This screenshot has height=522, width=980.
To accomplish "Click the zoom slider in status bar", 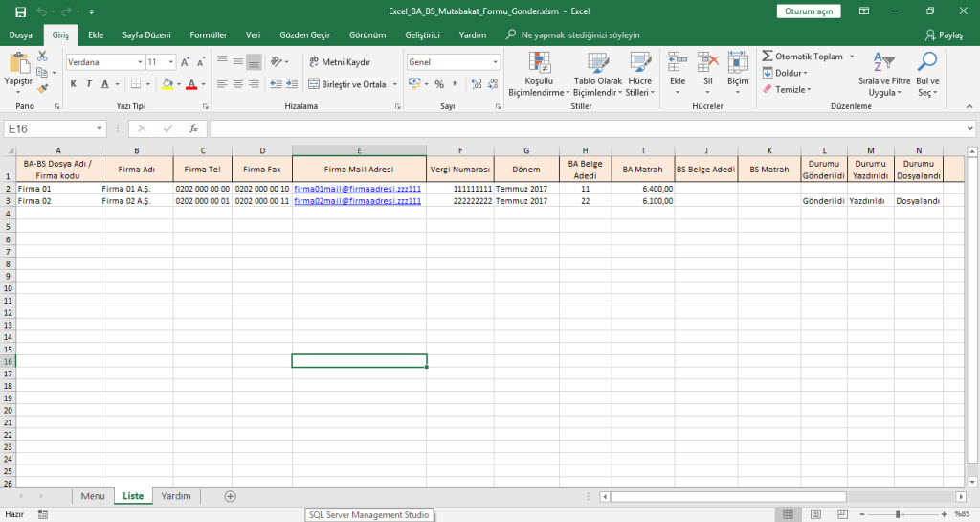I will pos(897,514).
